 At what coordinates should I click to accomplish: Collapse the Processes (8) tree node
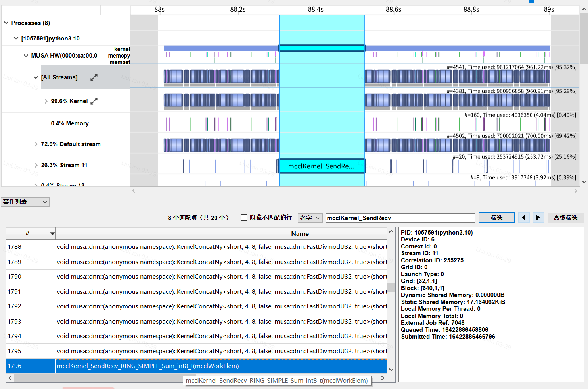coord(6,23)
